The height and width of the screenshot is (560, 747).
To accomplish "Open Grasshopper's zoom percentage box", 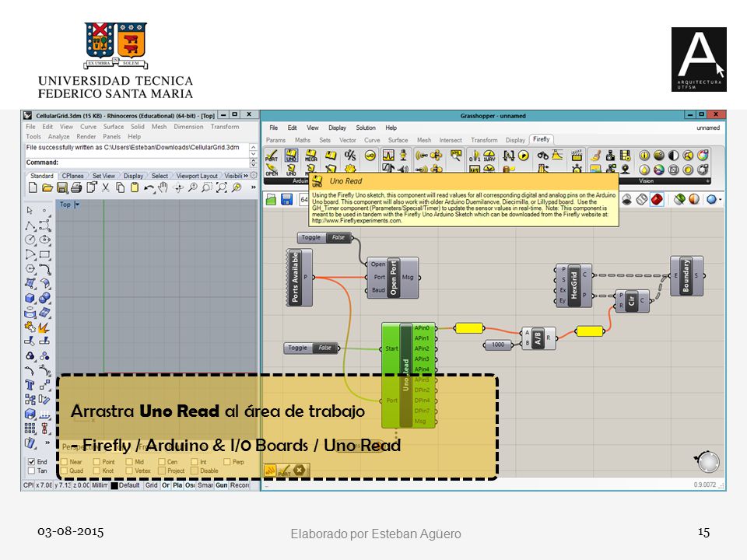I will [304, 200].
